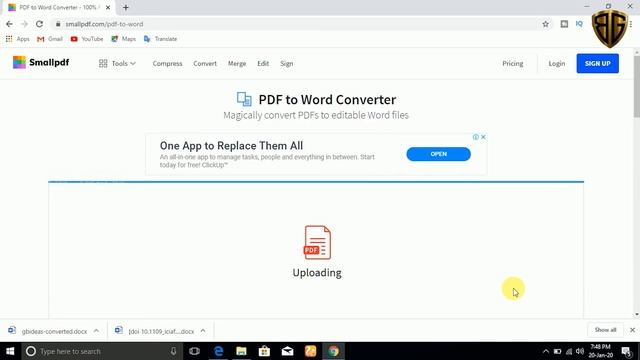Click Show all downloads

coord(605,330)
